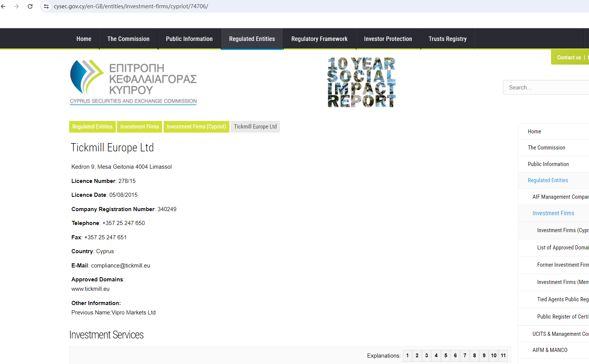Open the Regulatory Framework menu
Viewport: 589px width, 364px height.
(x=319, y=39)
